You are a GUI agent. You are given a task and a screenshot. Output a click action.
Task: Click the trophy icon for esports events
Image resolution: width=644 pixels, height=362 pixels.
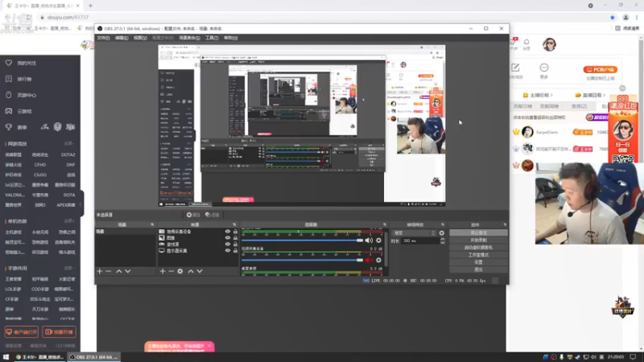[9, 127]
